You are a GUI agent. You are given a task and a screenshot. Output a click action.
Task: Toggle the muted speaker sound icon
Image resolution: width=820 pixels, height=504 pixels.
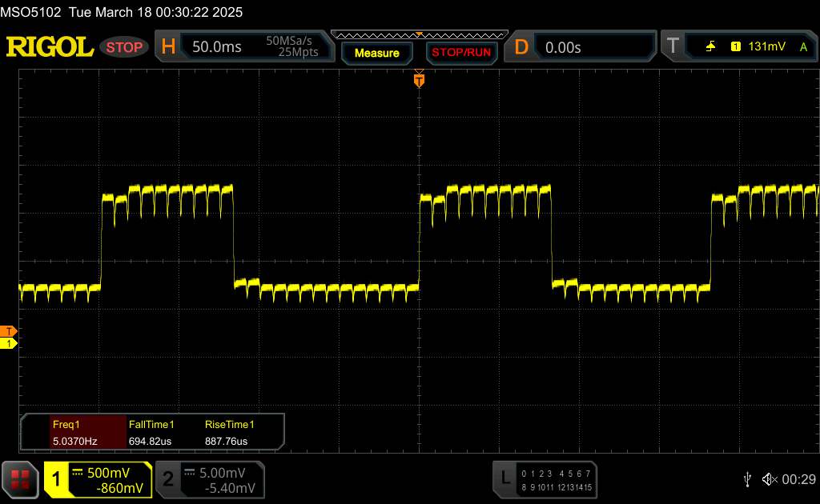[x=770, y=479]
